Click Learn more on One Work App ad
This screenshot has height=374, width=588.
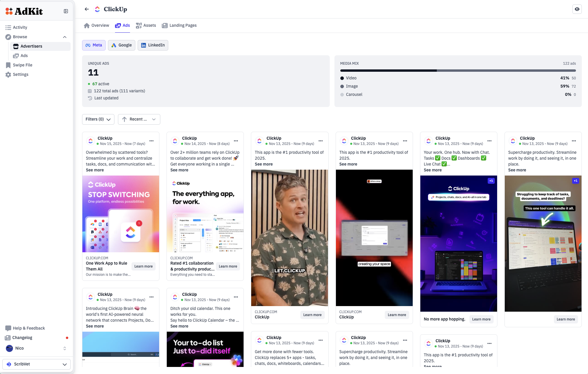[143, 266]
